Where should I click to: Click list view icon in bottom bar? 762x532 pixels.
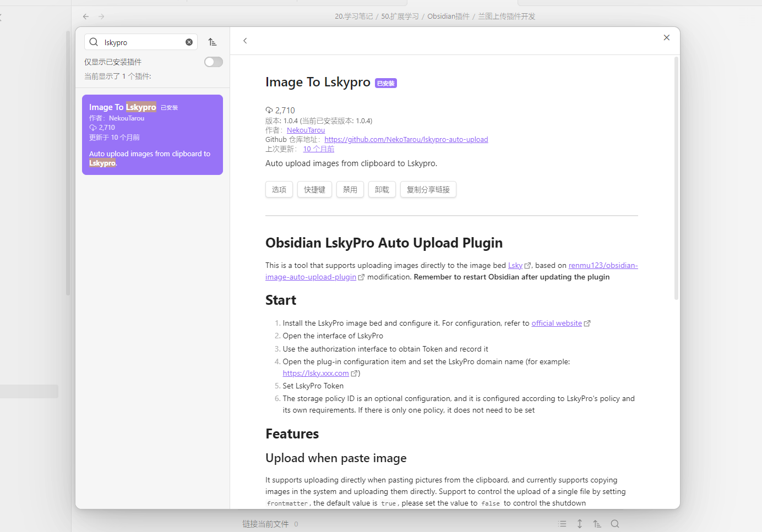[562, 524]
